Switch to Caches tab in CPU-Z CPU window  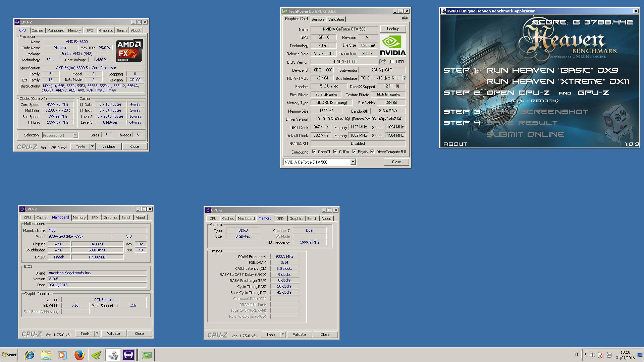(x=38, y=31)
